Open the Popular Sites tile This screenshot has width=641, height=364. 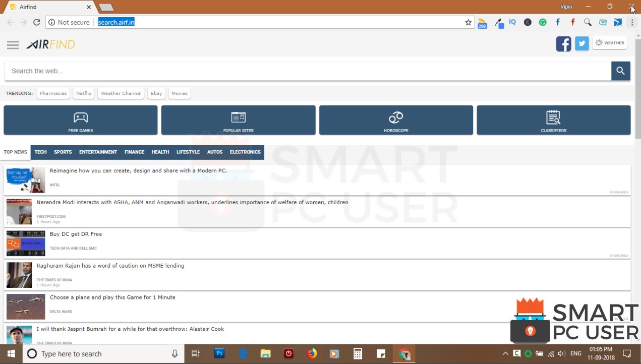tap(239, 120)
